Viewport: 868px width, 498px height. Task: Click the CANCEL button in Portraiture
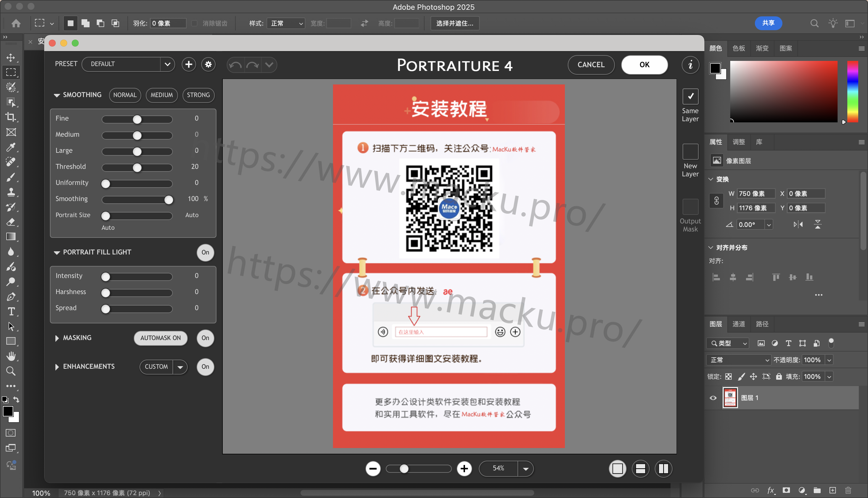[x=591, y=65]
